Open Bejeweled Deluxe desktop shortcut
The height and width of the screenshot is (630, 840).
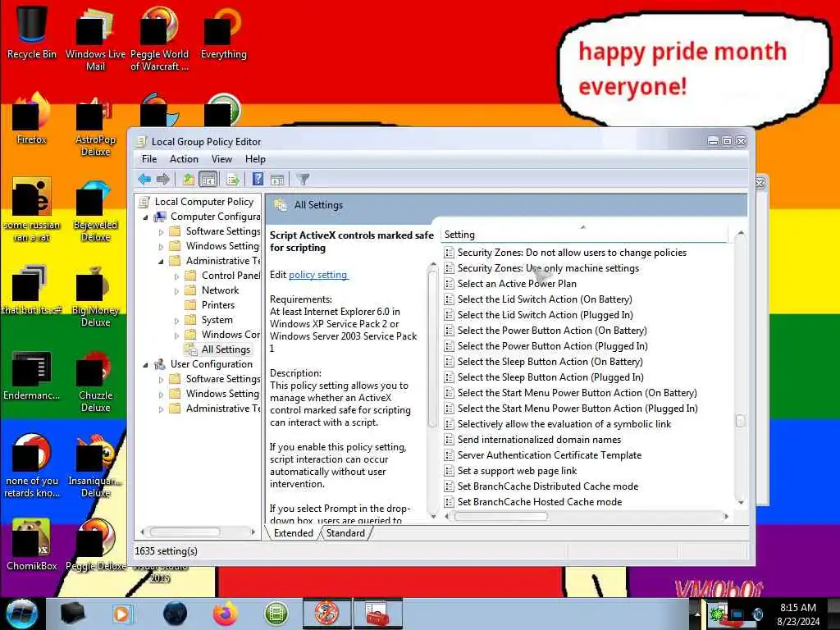tap(95, 211)
